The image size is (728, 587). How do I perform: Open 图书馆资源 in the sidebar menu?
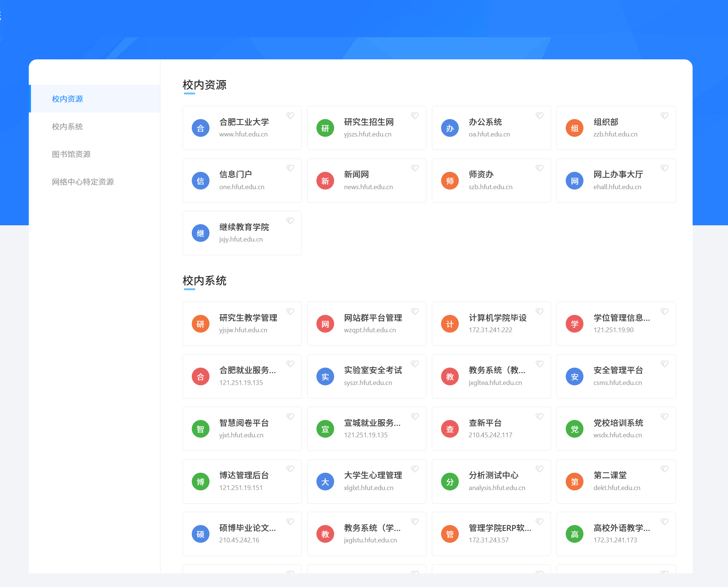(x=71, y=154)
